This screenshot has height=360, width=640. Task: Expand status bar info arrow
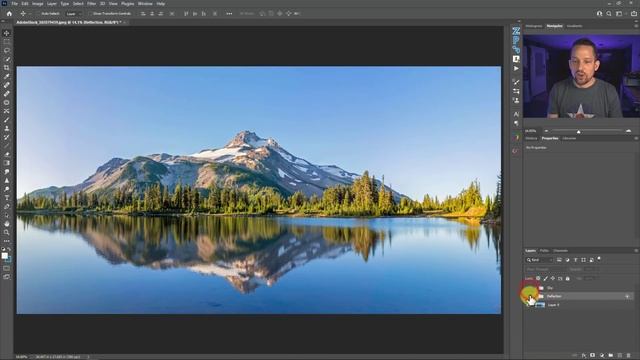point(88,357)
